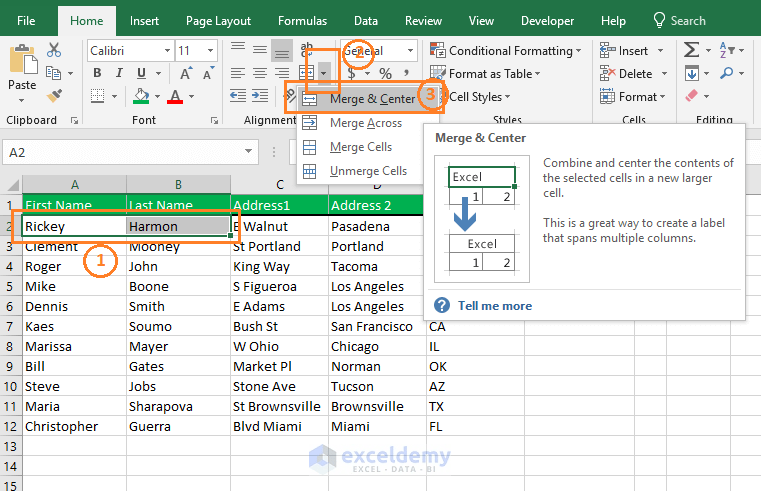761x491 pixels.
Task: Toggle the Bottom Align button
Action: [281, 50]
